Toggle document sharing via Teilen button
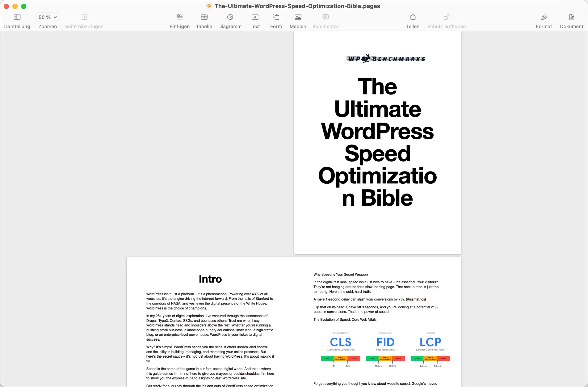The image size is (588, 387). (x=413, y=21)
